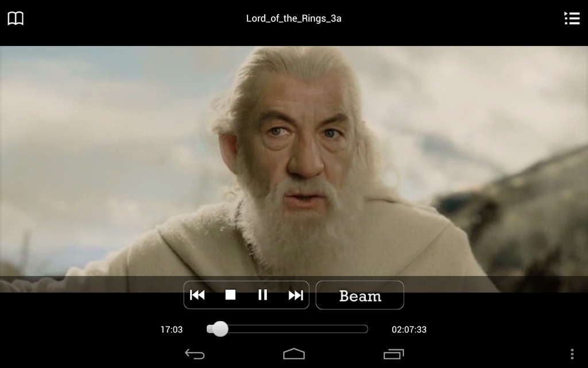Viewport: 588px width, 368px height.
Task: Click the seek bar knob
Action: pos(220,329)
